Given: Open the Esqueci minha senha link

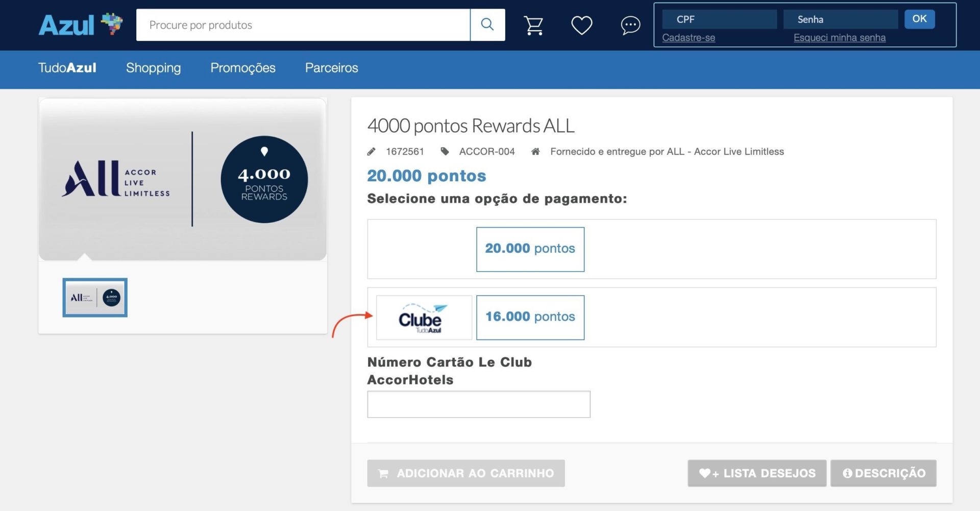Looking at the screenshot, I should click(x=840, y=38).
